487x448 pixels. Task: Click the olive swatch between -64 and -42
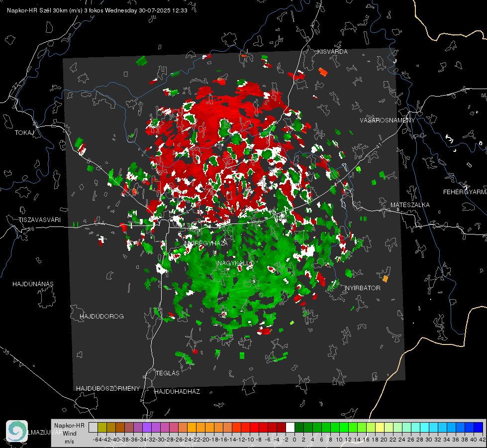click(102, 428)
